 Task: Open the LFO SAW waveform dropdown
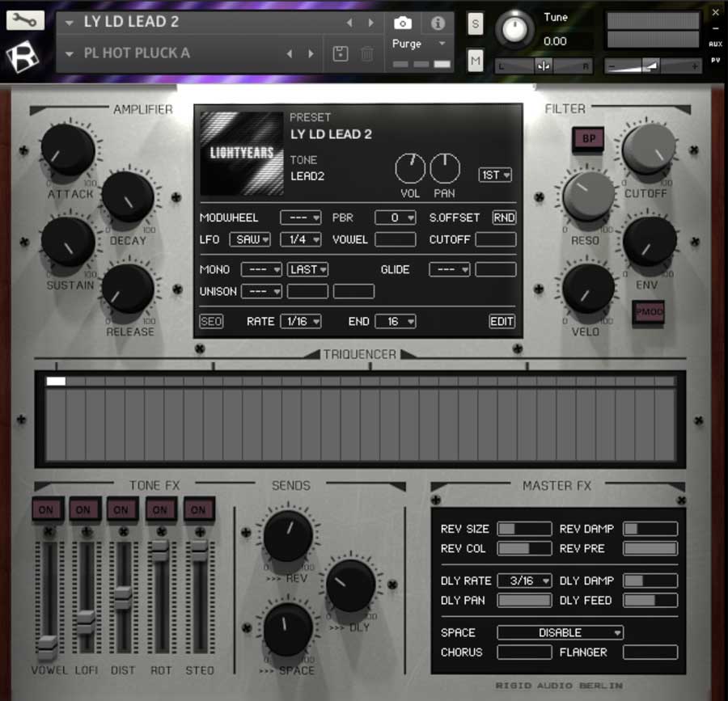250,239
